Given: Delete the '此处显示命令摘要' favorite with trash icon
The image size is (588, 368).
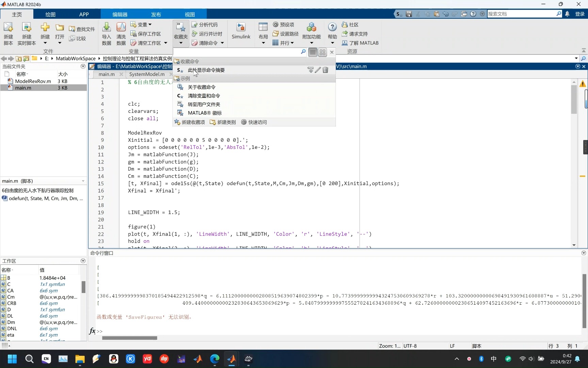Looking at the screenshot, I should click(x=325, y=70).
